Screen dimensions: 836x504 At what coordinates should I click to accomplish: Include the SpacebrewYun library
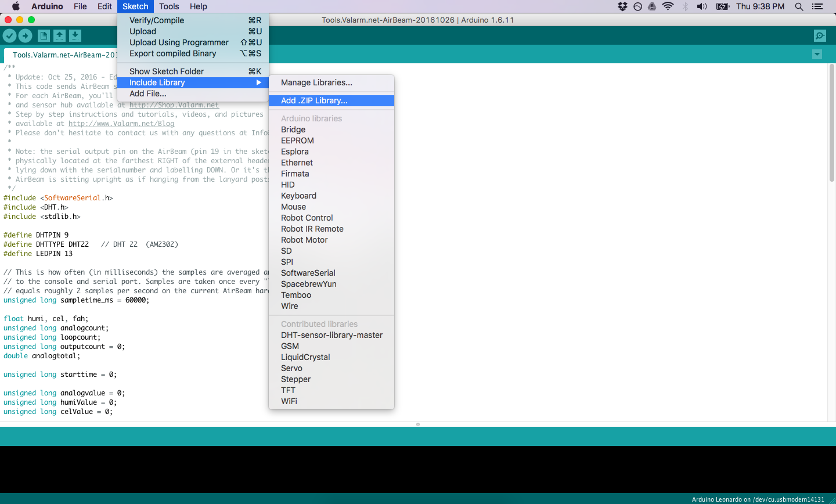click(331, 284)
